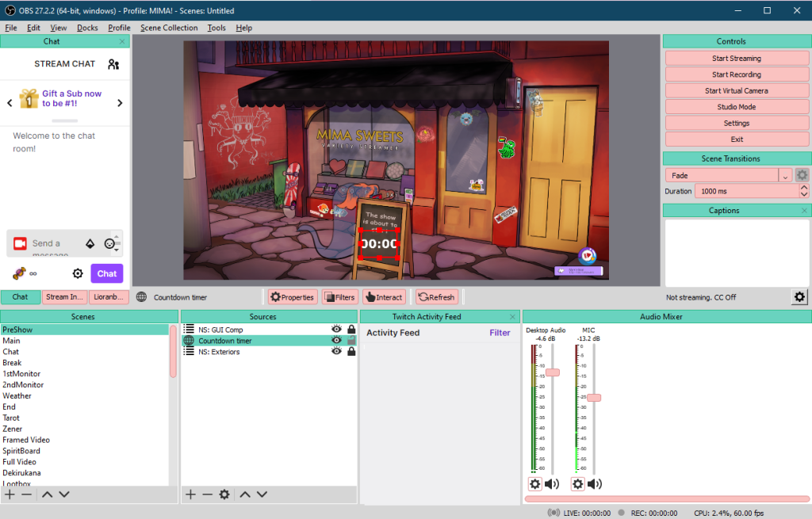This screenshot has width=812, height=519.
Task: Switch to the Stream In... dock tab
Action: click(x=64, y=297)
